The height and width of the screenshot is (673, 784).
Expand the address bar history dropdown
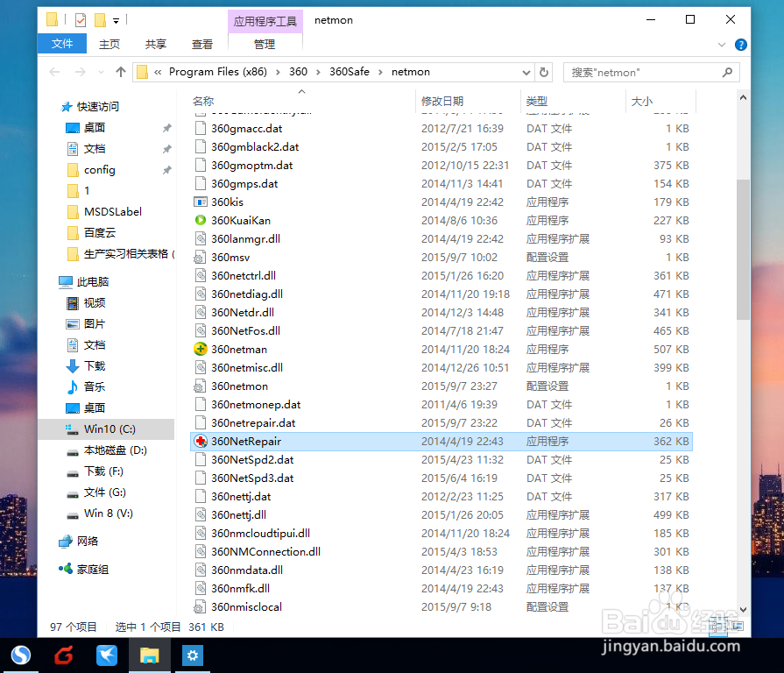(526, 73)
